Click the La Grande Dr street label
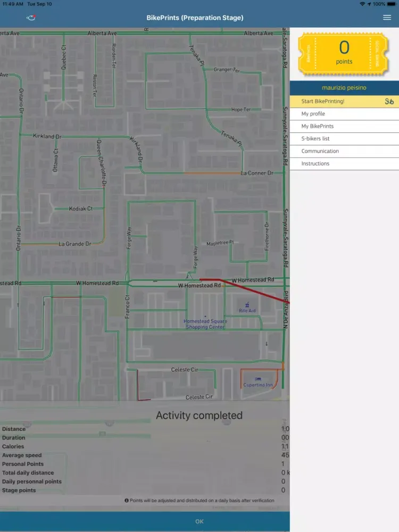 coord(75,244)
